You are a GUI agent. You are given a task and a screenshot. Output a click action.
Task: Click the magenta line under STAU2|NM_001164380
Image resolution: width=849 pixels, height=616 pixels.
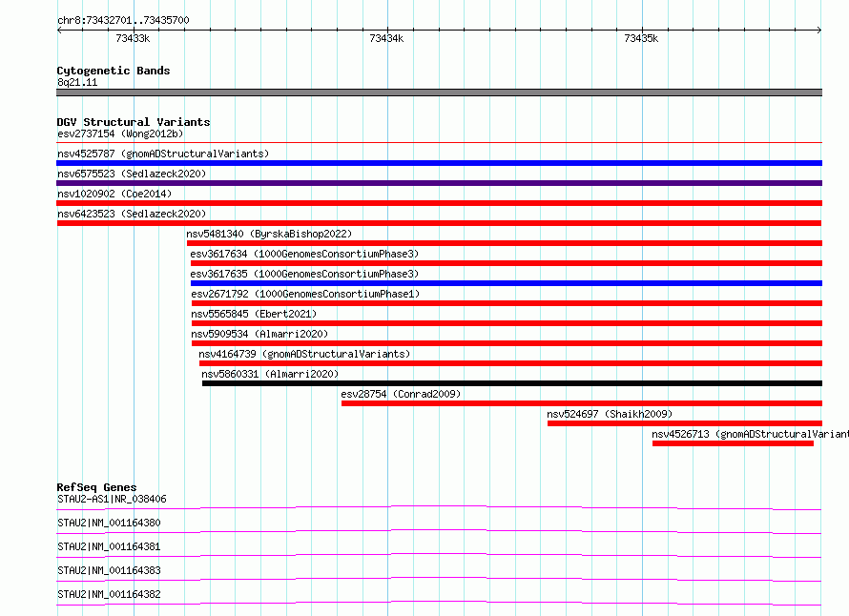tap(439, 531)
